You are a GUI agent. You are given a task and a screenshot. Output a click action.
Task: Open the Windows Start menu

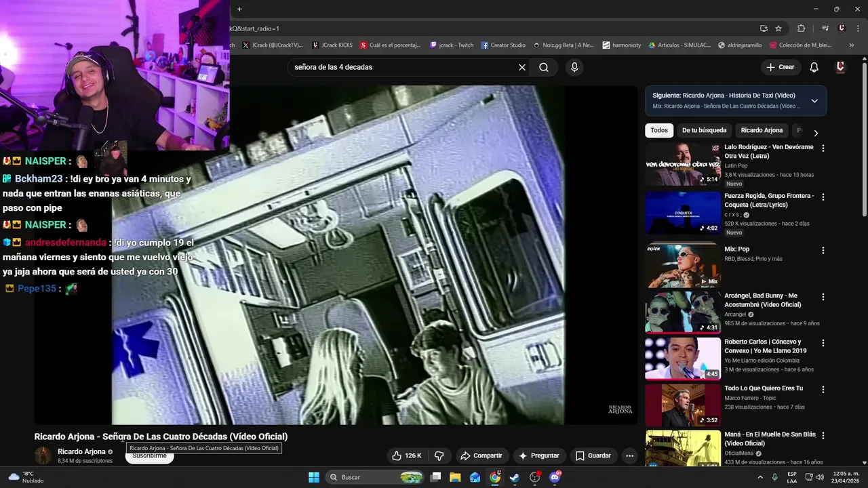coord(314,477)
